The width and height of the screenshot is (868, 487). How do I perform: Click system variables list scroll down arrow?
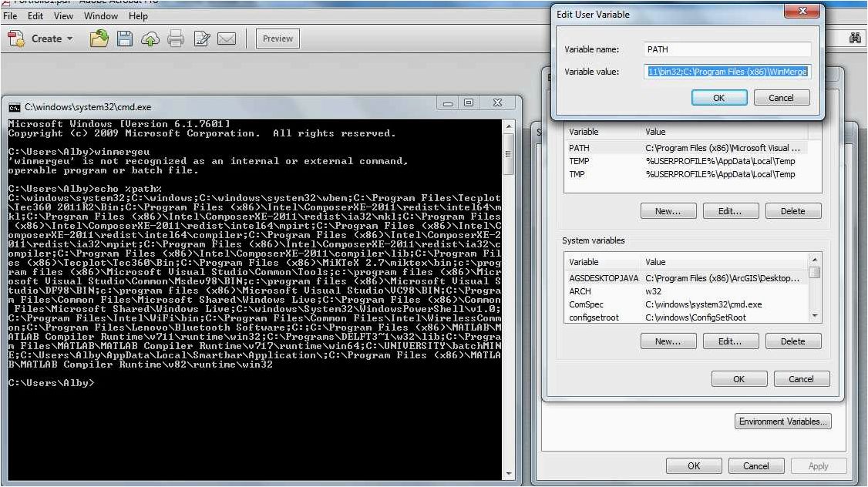pos(814,316)
